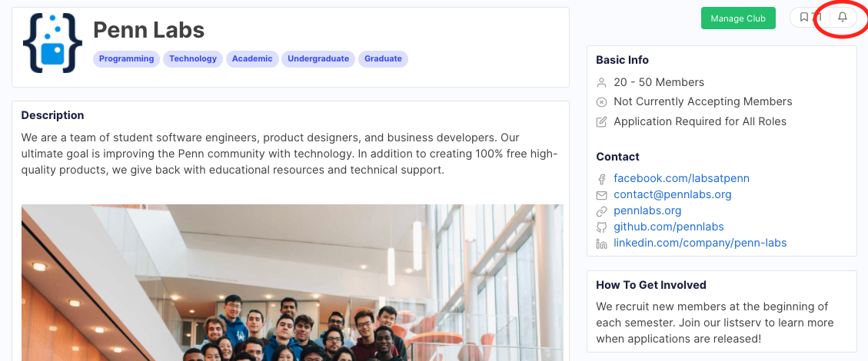Select the Graduate tag
The height and width of the screenshot is (361, 868).
pos(383,59)
